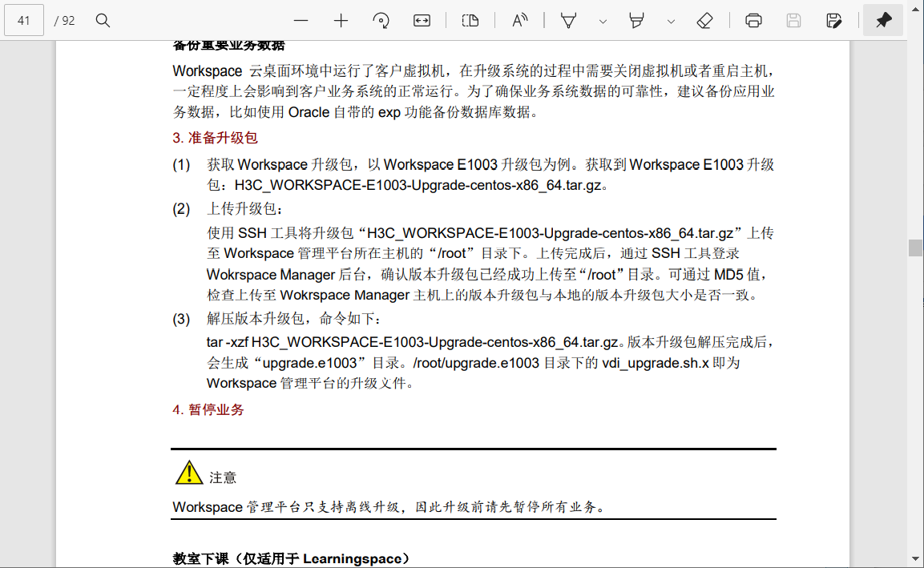Viewport: 924px width, 568px height.
Task: Click the text 'vdi_upgrade.sh.x'
Action: [656, 363]
